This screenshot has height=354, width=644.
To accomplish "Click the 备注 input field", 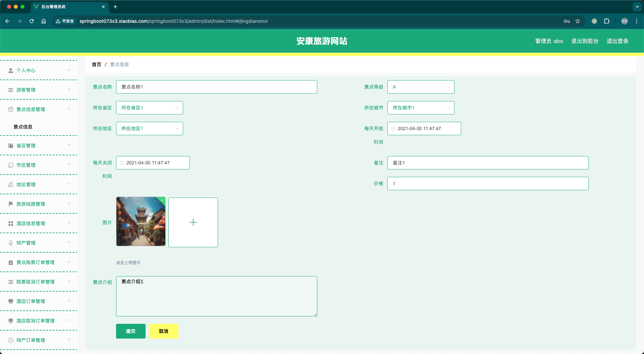I will 488,163.
